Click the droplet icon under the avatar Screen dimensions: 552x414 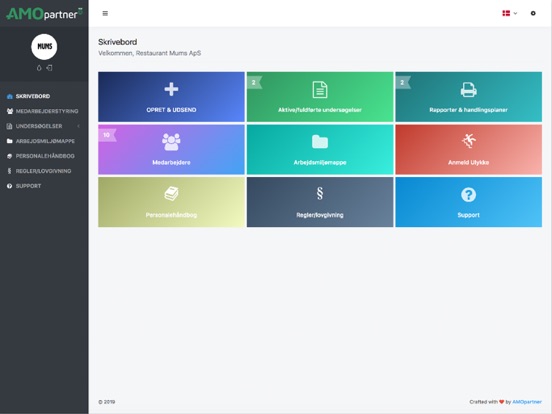click(x=39, y=68)
